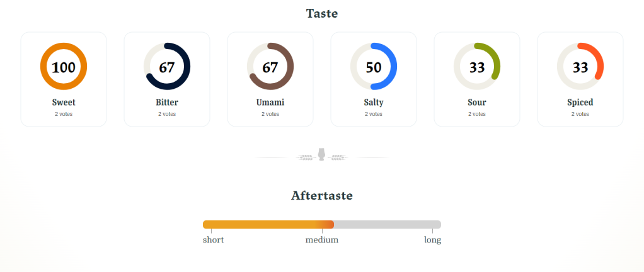The image size is (644, 272).
Task: Click the whisky glass divider icon
Action: click(321, 155)
